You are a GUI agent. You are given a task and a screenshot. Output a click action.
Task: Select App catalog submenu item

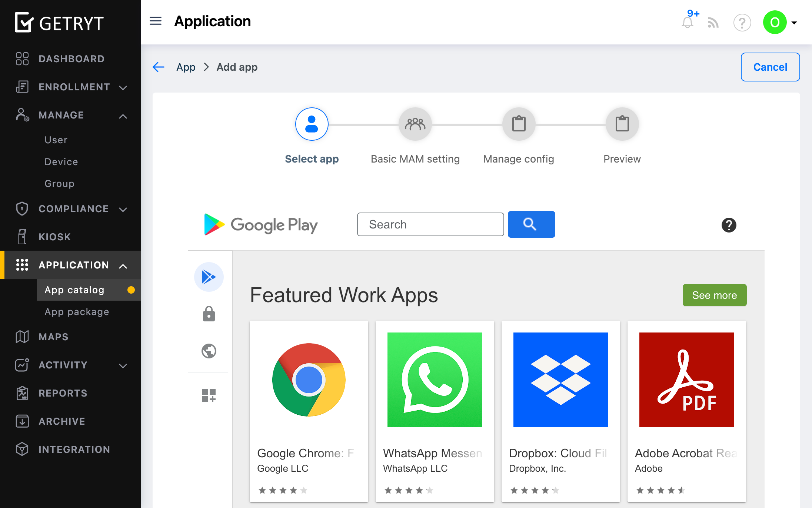coord(89,290)
